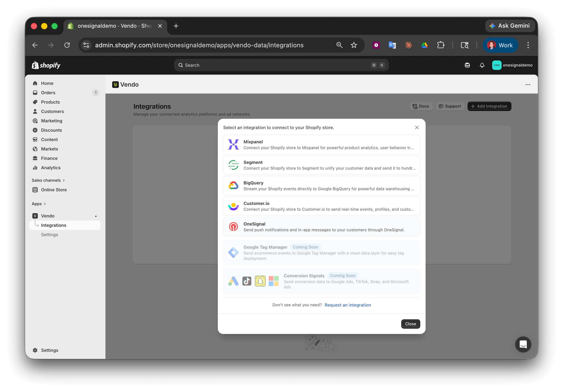
Task: Click the Snapchat conversion icon
Action: (260, 281)
